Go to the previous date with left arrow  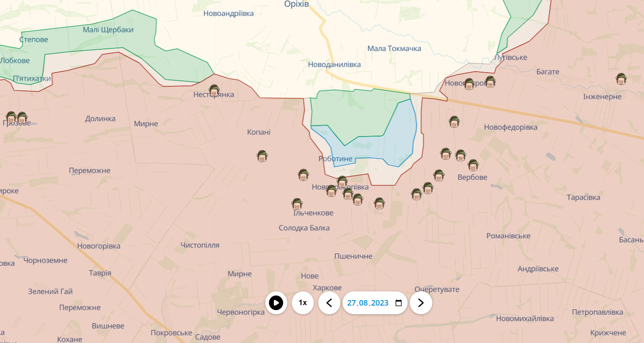(x=329, y=303)
